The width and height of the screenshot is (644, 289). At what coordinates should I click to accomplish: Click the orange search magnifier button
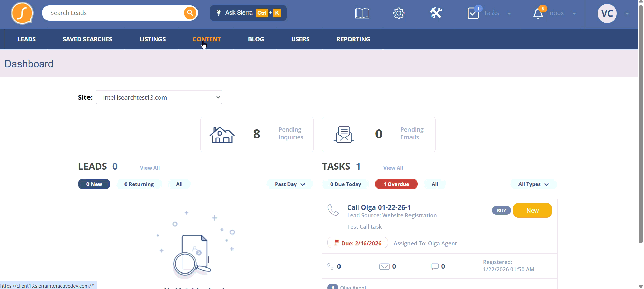click(x=190, y=13)
